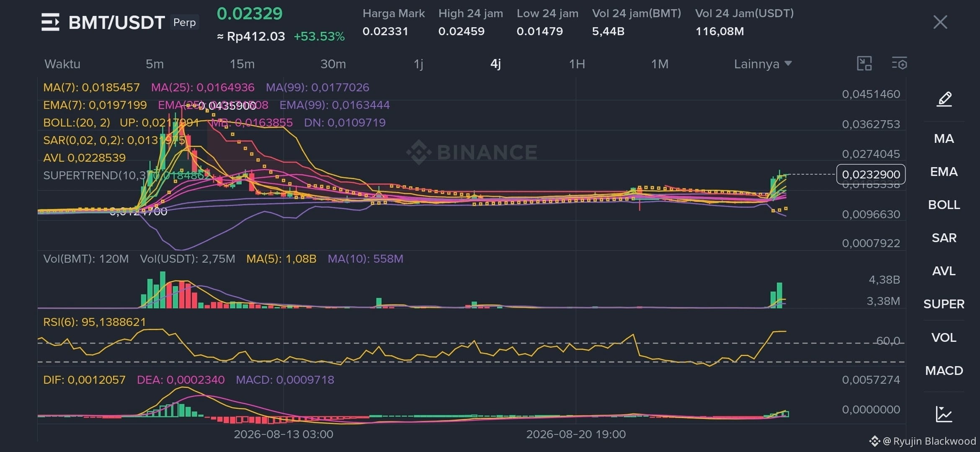Select the pencil drawing tool icon
Image resolution: width=980 pixels, height=452 pixels.
pyautogui.click(x=944, y=99)
